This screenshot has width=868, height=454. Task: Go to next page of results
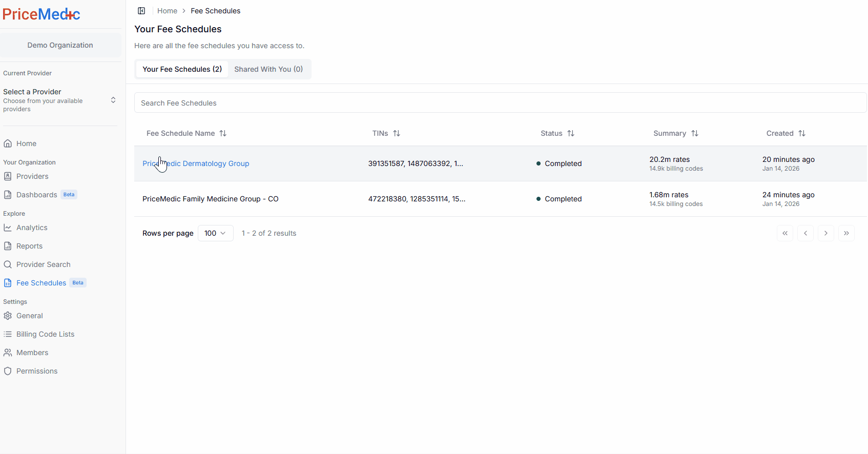(x=826, y=233)
